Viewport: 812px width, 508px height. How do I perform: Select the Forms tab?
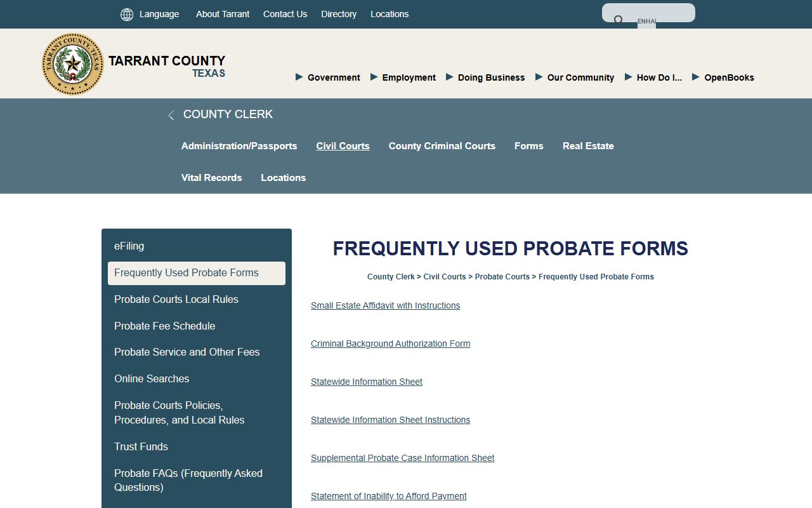(529, 146)
